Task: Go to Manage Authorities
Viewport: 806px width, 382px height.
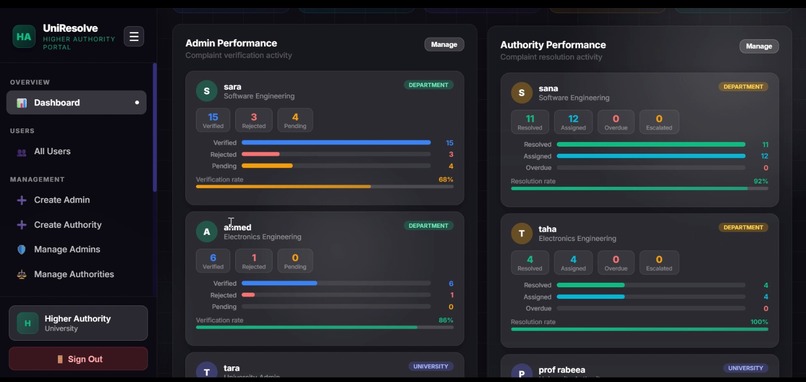Action: 76,274
